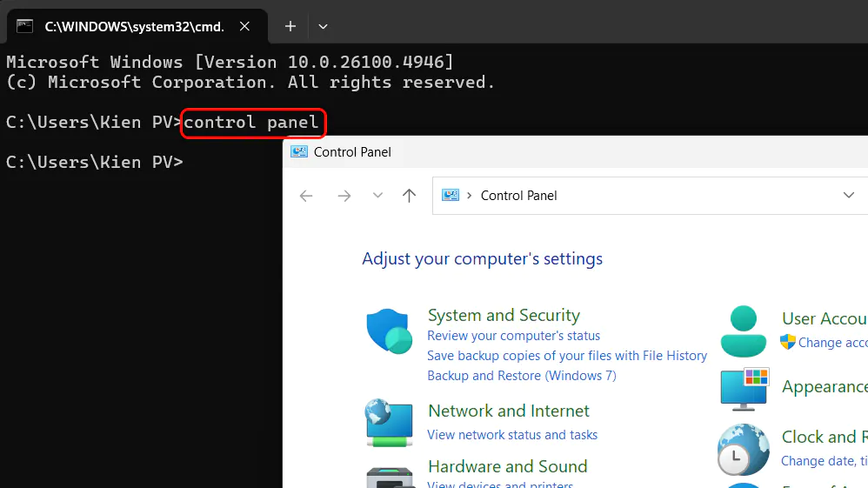Open Appearance monitor icon
Screen dimensions: 868x488
[x=744, y=389]
